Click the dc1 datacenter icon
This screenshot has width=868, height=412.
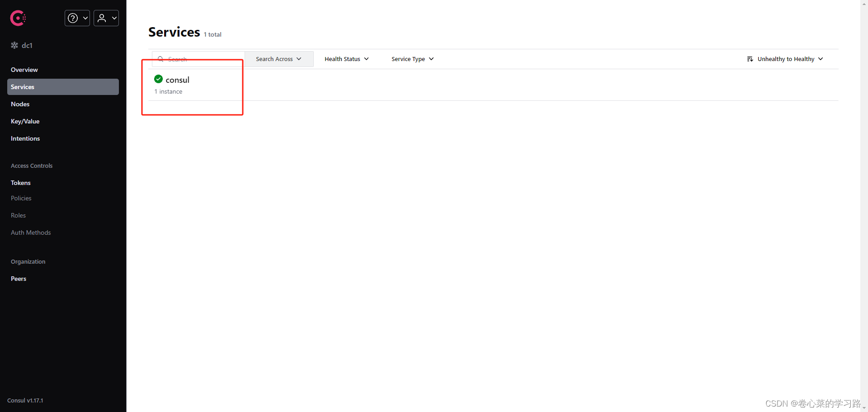[x=14, y=45]
